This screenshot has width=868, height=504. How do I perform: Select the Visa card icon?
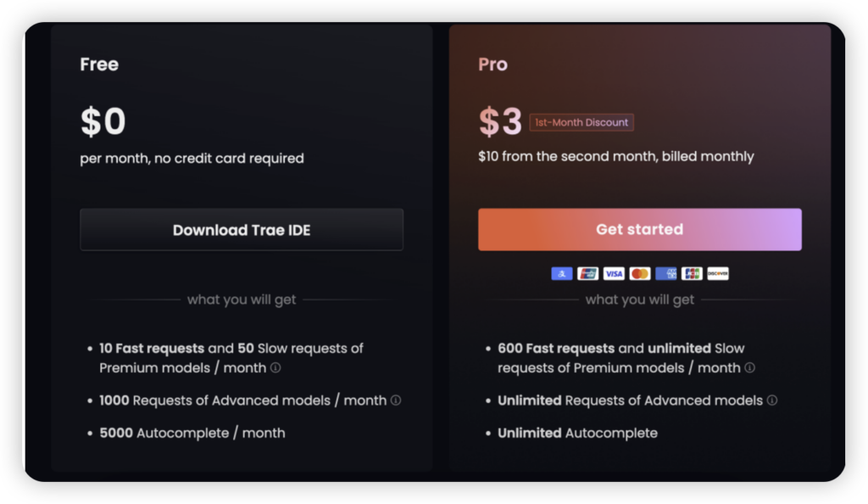(x=614, y=273)
